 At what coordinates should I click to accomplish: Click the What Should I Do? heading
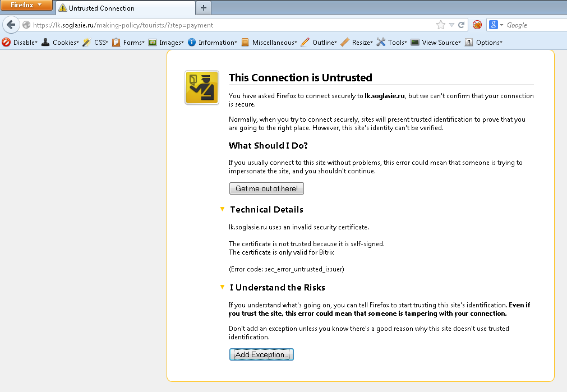(x=268, y=145)
